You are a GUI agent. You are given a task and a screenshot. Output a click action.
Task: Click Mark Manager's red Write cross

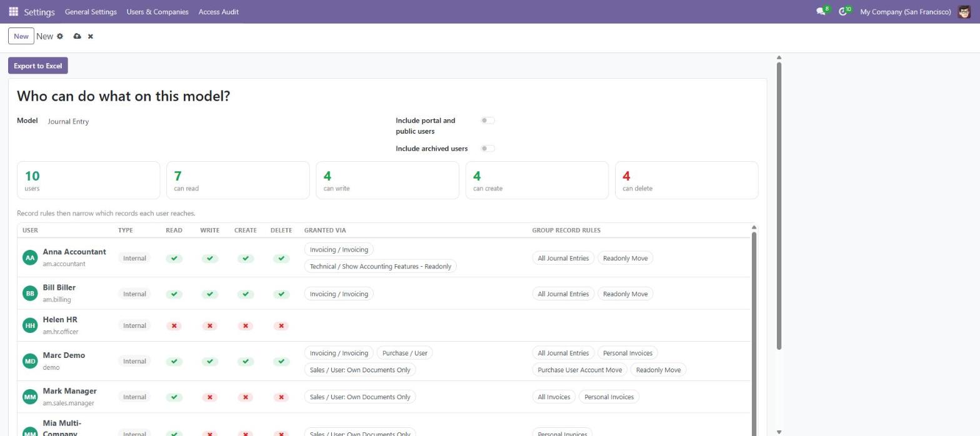pos(210,397)
